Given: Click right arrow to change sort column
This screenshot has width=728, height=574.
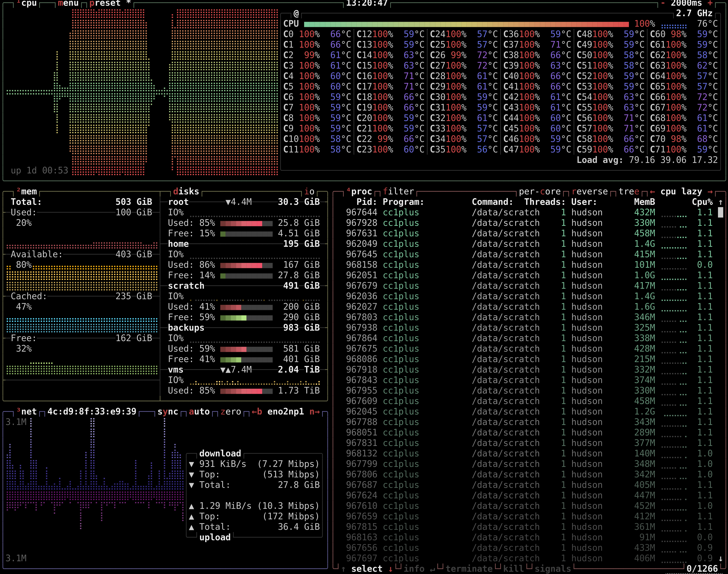Looking at the screenshot, I should [710, 192].
